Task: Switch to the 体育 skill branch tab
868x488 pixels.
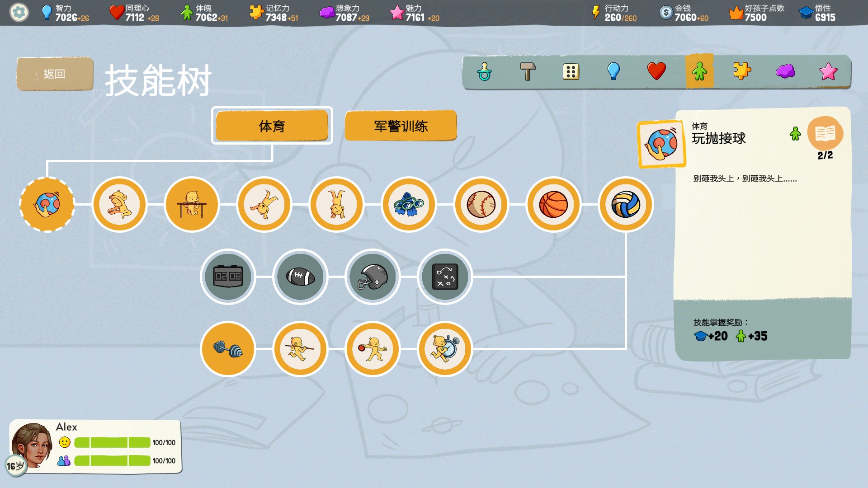Action: (272, 126)
